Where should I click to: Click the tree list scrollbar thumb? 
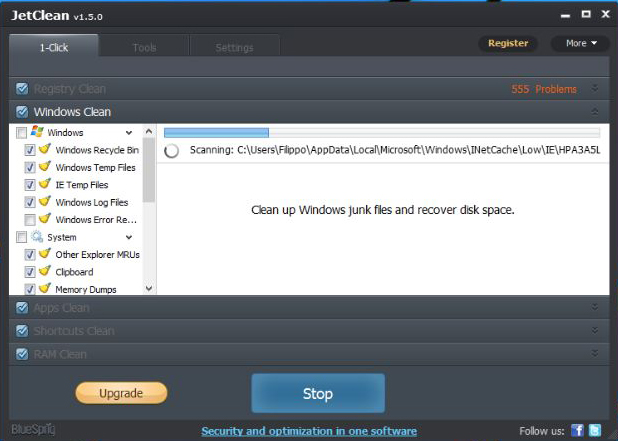tap(149, 170)
